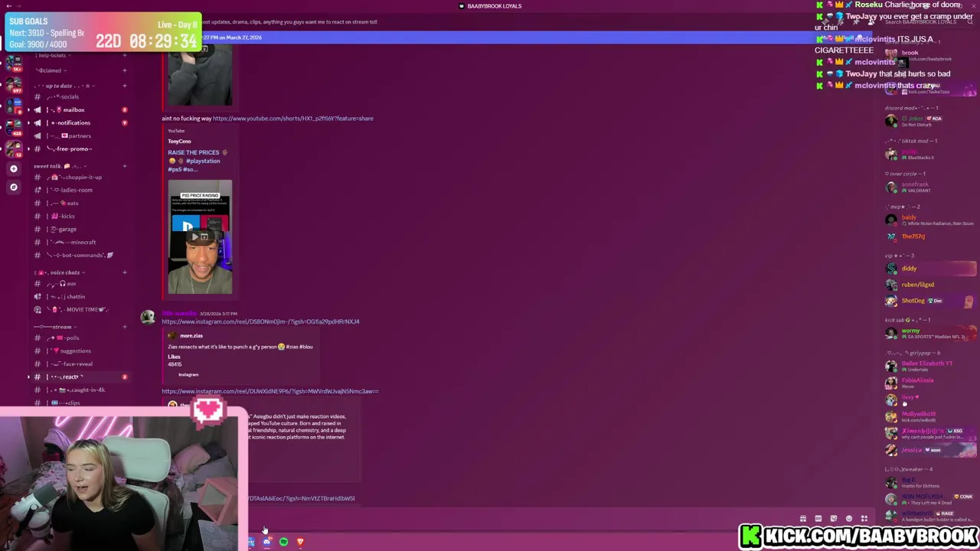Open first Instagram reel link DS8ONm0jIm
980x551 pixels.
tap(260, 321)
